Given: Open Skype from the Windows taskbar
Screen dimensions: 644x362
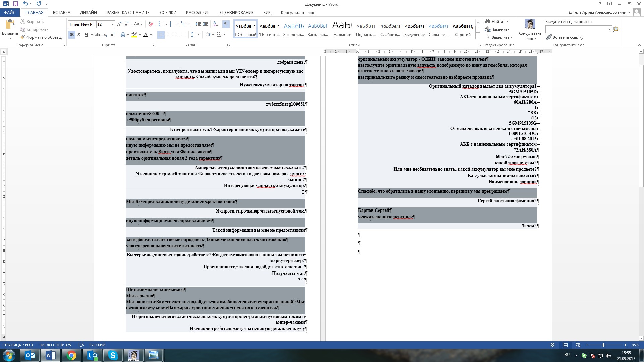Looking at the screenshot, I should pos(113,355).
